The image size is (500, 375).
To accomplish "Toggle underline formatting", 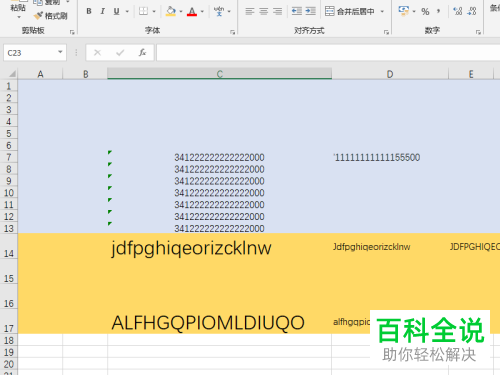I will point(116,11).
